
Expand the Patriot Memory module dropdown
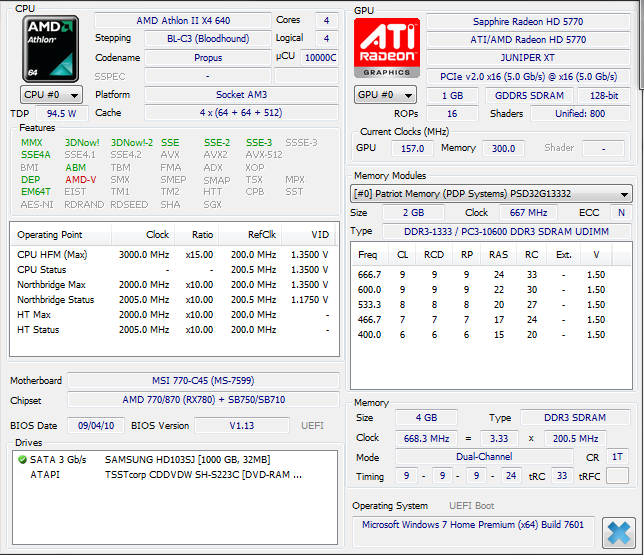pos(491,193)
